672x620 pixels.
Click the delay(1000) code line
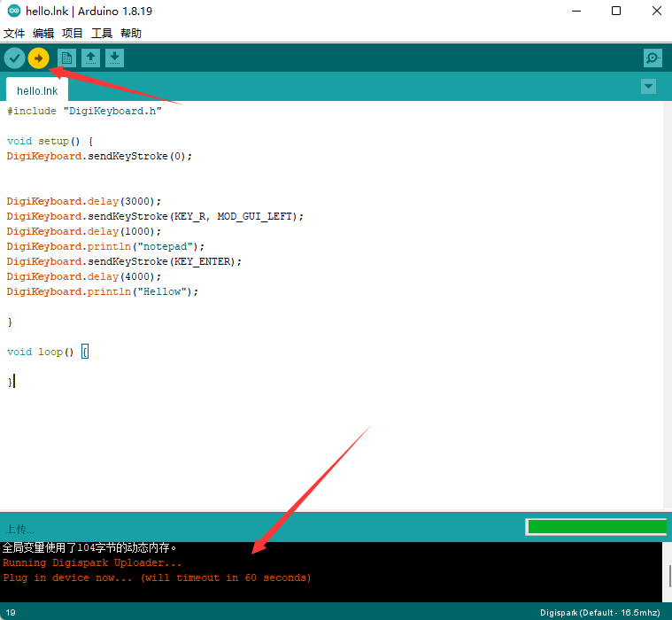pos(84,231)
